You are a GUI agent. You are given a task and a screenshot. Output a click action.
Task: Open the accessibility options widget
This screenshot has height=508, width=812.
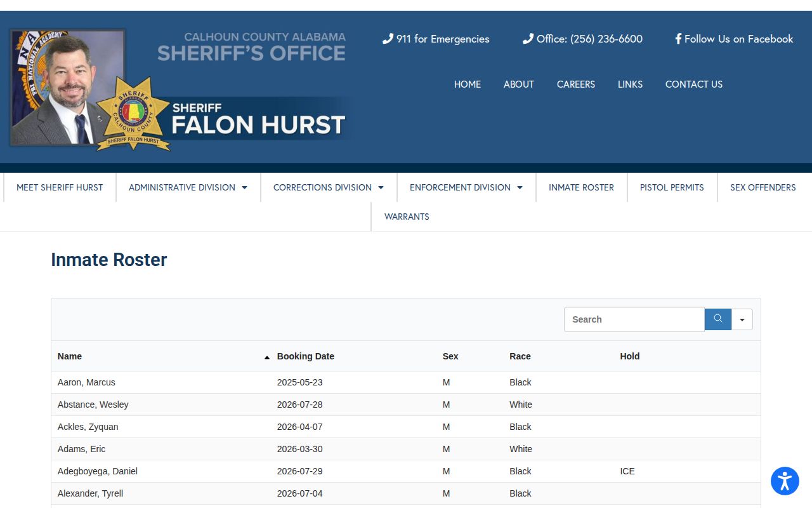click(x=785, y=481)
